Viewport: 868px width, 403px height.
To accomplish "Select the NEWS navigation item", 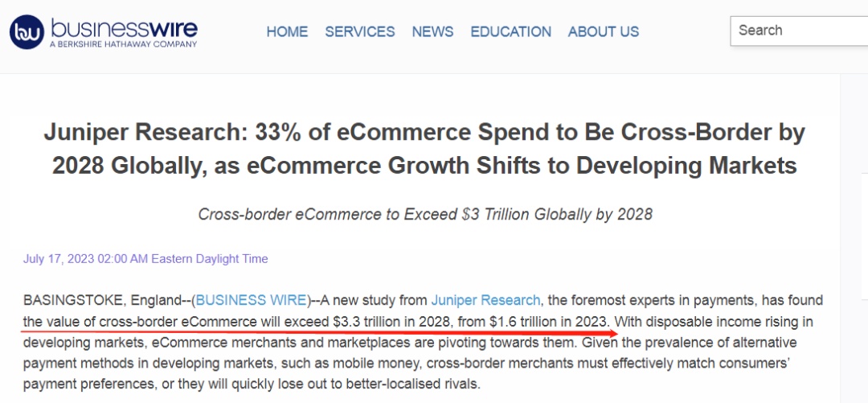I will pos(432,32).
